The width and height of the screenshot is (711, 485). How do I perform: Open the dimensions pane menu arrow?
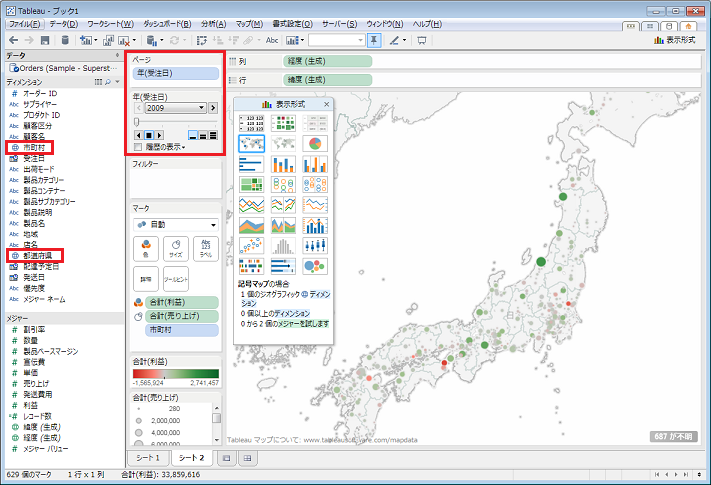coord(117,82)
